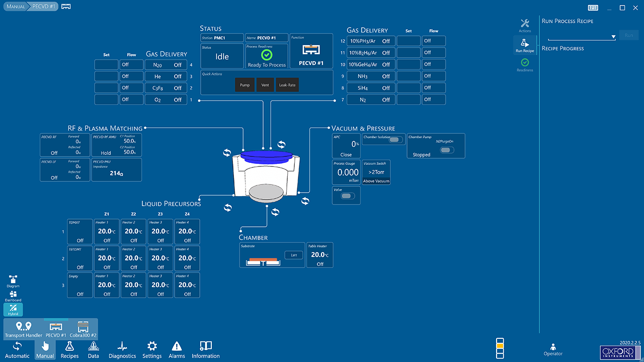The width and height of the screenshot is (644, 362).
Task: Click the SiH4 gas set input field
Action: point(409,87)
